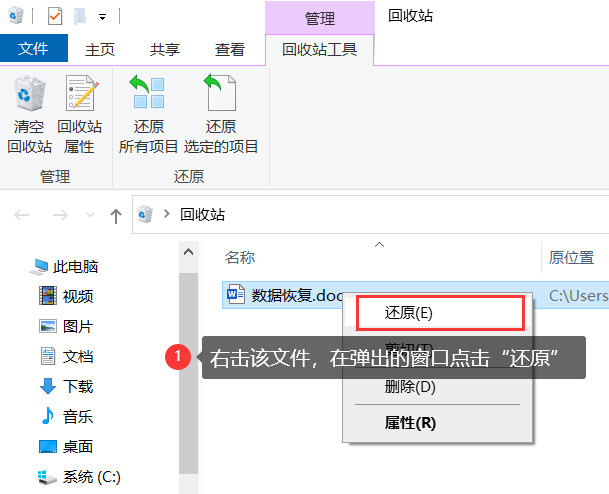609x494 pixels.
Task: Open 音乐 folder in navigation pane
Action: 66,416
